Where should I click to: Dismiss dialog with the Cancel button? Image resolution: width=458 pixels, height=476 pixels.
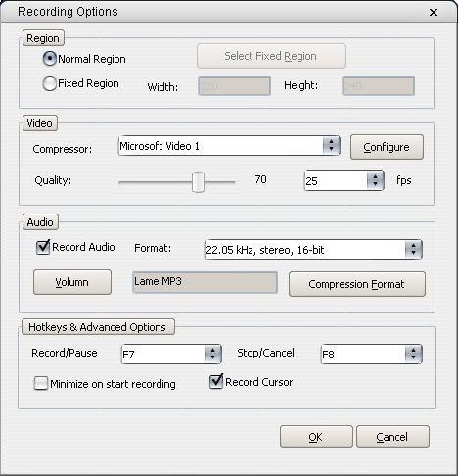click(392, 437)
